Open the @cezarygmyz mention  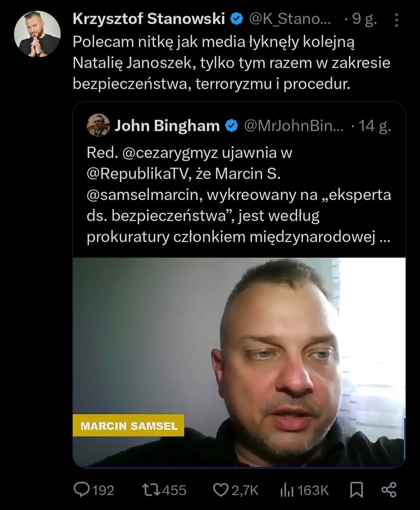pos(170,153)
